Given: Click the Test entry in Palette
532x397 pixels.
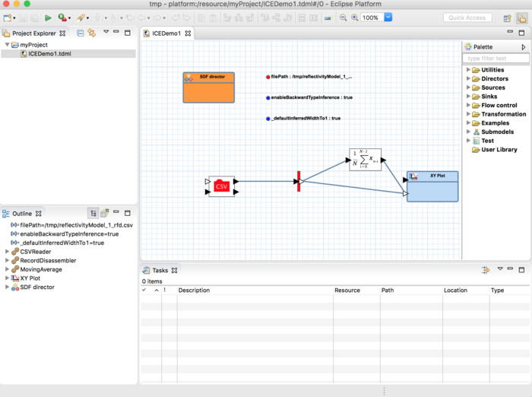Looking at the screenshot, I should [483, 141].
